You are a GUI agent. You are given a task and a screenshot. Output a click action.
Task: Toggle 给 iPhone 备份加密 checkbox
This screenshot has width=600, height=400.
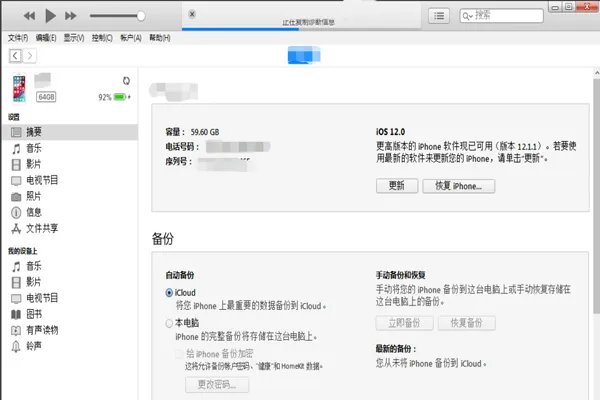pyautogui.click(x=179, y=354)
